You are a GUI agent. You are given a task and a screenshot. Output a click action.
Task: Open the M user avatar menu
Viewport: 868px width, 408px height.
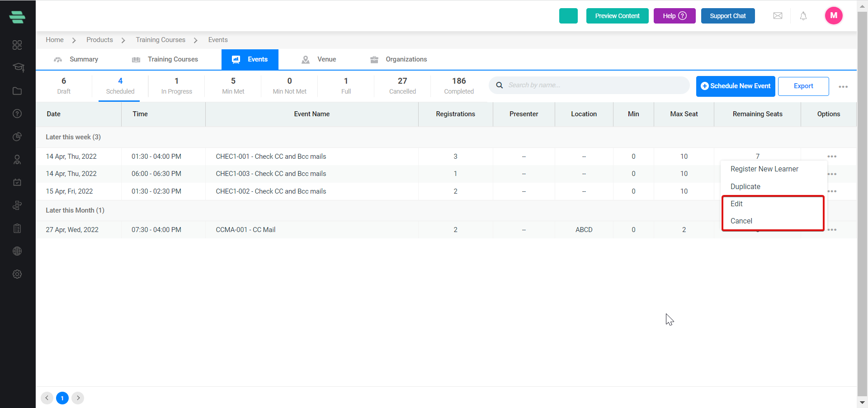click(x=834, y=15)
